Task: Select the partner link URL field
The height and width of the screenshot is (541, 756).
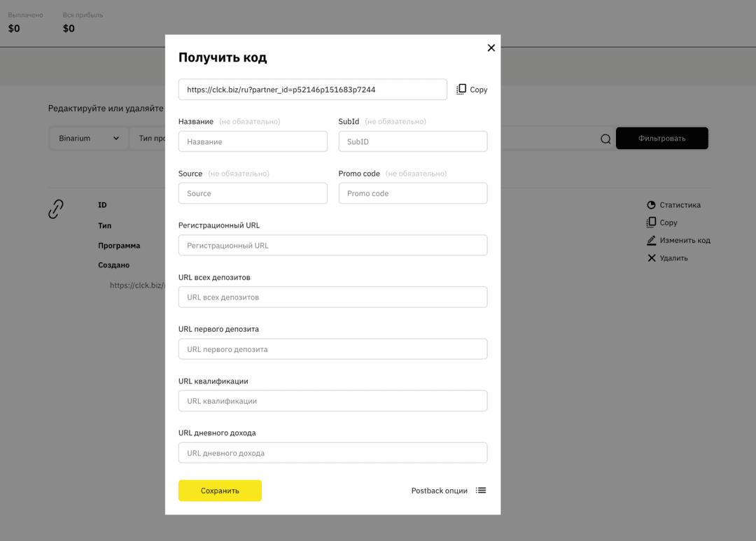Action: (312, 90)
